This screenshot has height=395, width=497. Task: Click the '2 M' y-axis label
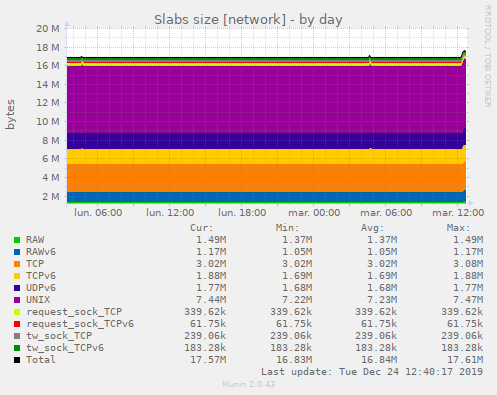(51, 196)
